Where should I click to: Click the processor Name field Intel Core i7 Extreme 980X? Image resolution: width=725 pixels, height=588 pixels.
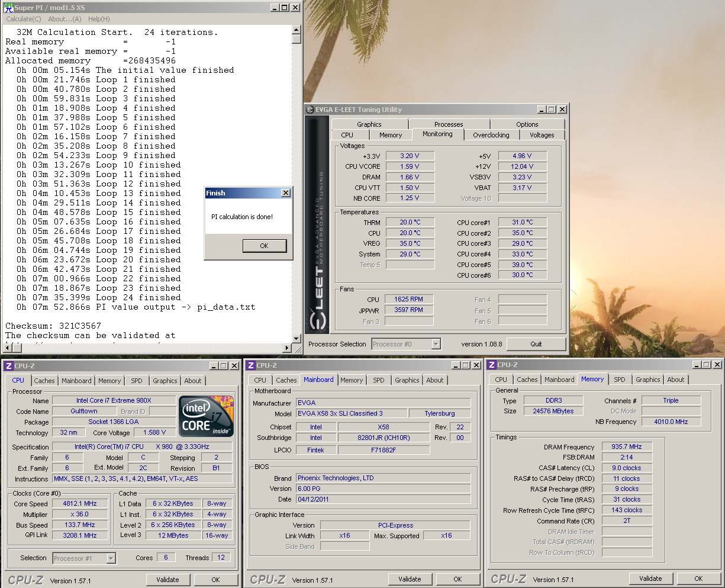coord(114,401)
